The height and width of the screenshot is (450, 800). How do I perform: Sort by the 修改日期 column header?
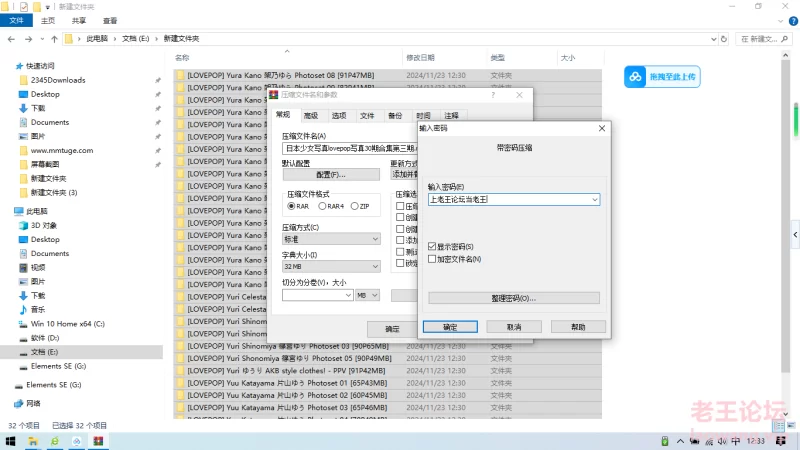click(x=420, y=58)
